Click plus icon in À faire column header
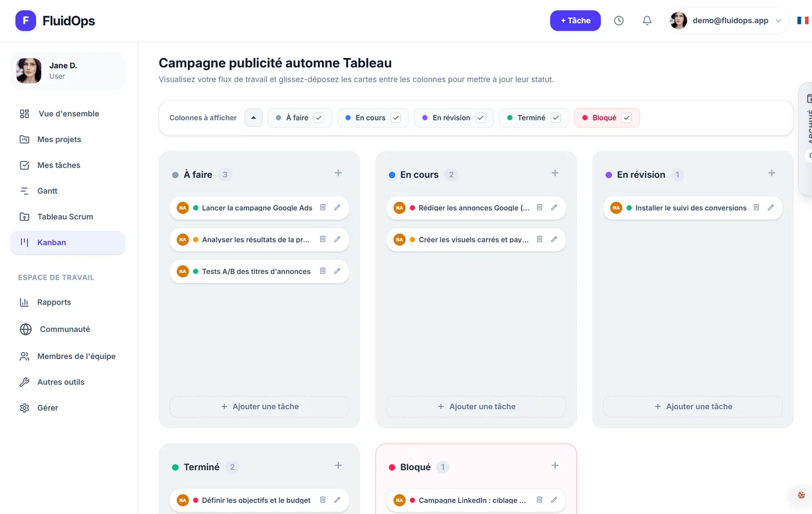The height and width of the screenshot is (514, 812). [338, 173]
